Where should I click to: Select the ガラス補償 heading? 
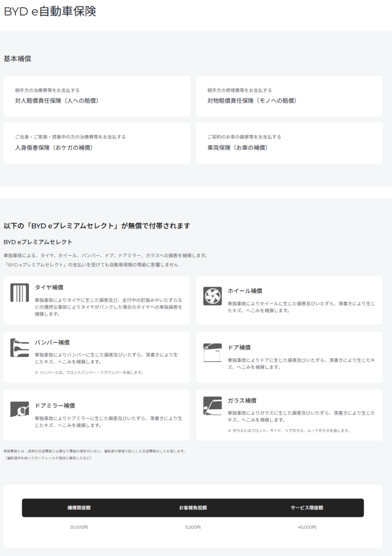pos(242,401)
